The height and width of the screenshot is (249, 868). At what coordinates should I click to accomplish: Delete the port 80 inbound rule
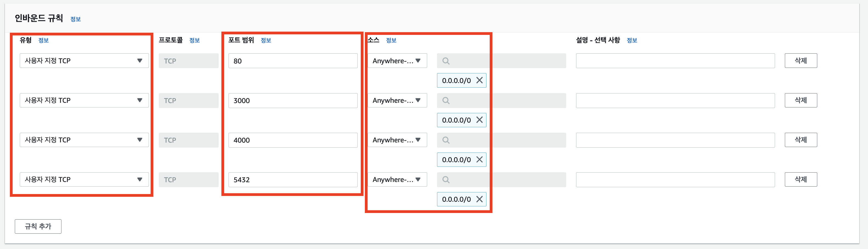(x=801, y=61)
